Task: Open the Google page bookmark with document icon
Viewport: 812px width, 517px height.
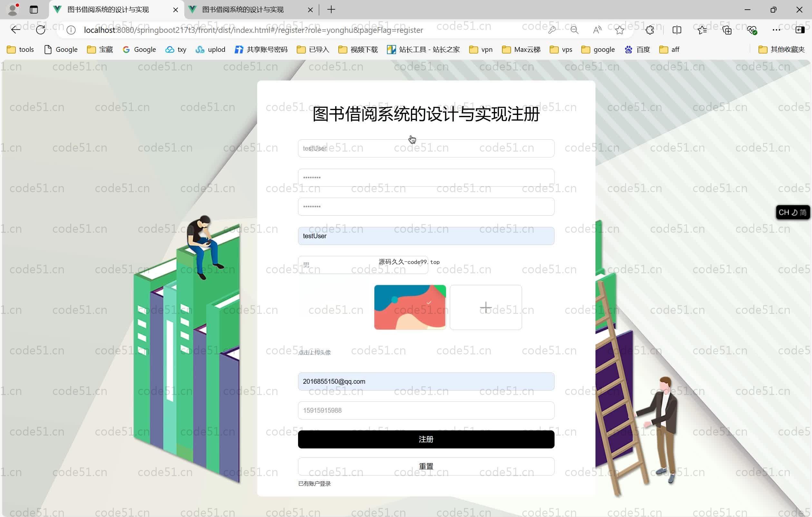Action: pos(61,50)
